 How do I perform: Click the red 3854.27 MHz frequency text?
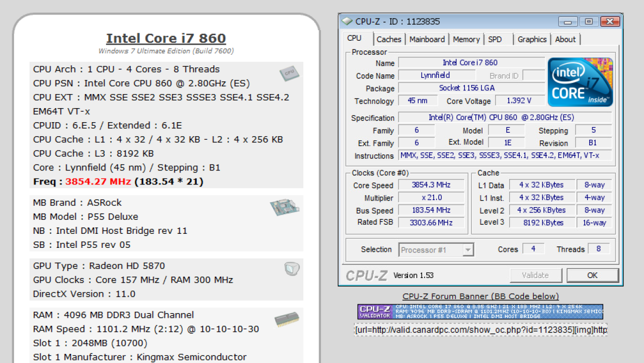[98, 181]
